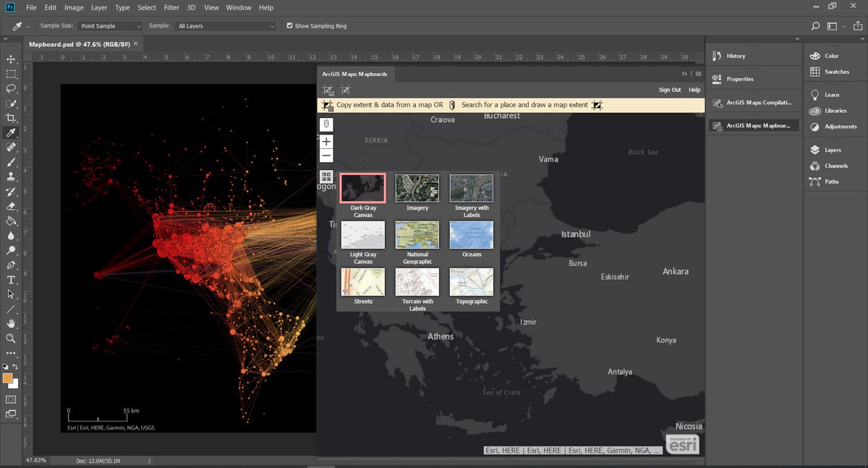868x468 pixels.
Task: Open the Filter menu
Action: (171, 7)
